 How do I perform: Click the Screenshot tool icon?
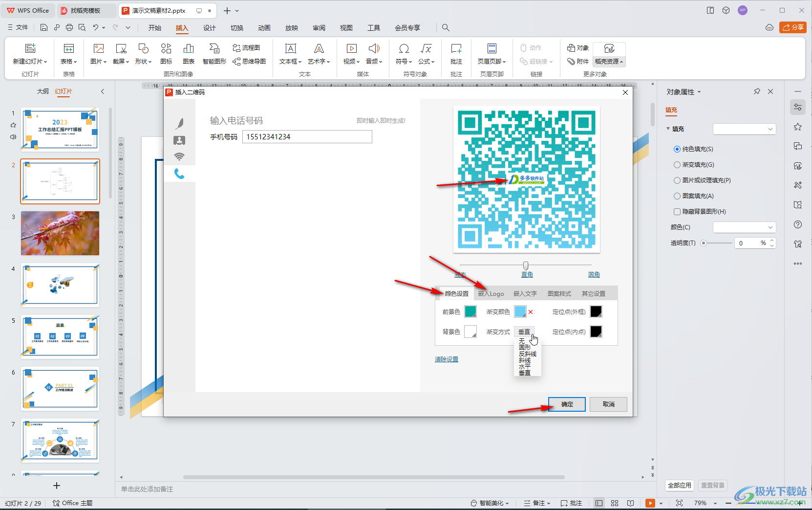coord(121,48)
